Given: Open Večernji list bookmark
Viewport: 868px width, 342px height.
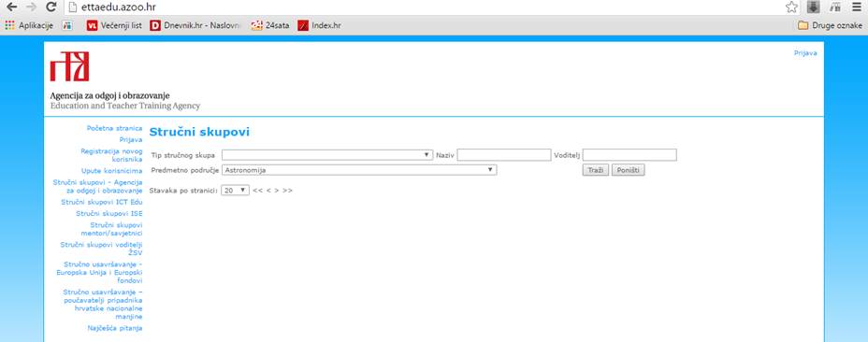Looking at the screenshot, I should click(x=114, y=25).
